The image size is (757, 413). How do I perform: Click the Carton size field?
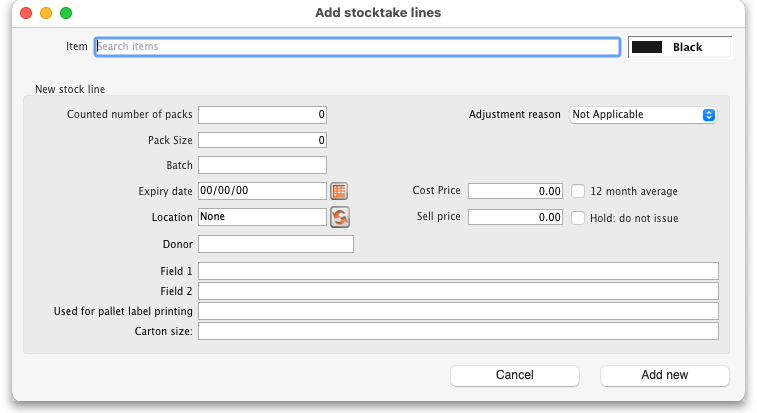458,331
